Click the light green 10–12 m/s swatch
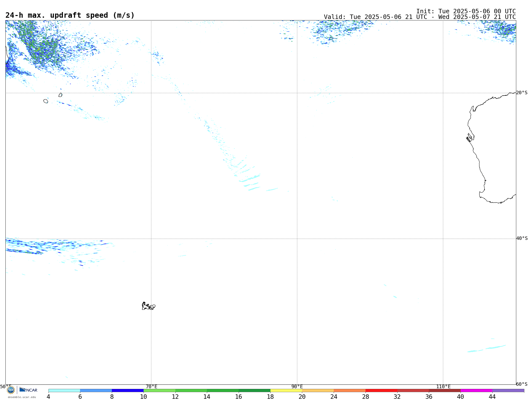The image size is (532, 400). (x=159, y=391)
